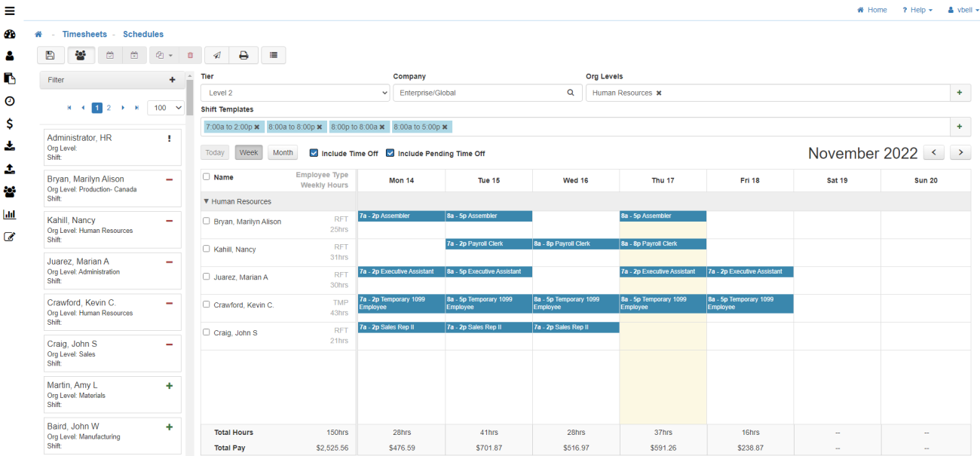Click the red trash delete icon
Image resolution: width=980 pixels, height=456 pixels.
coord(189,55)
